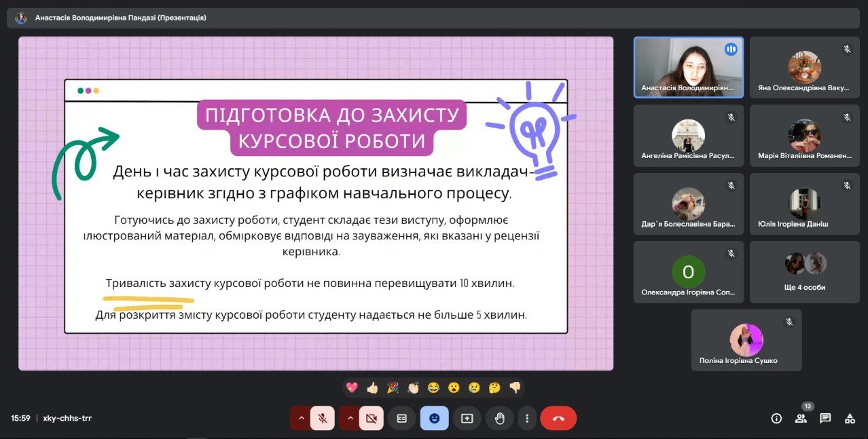Send the thumbs down emoji reaction
This screenshot has height=439, width=868.
[x=515, y=387]
